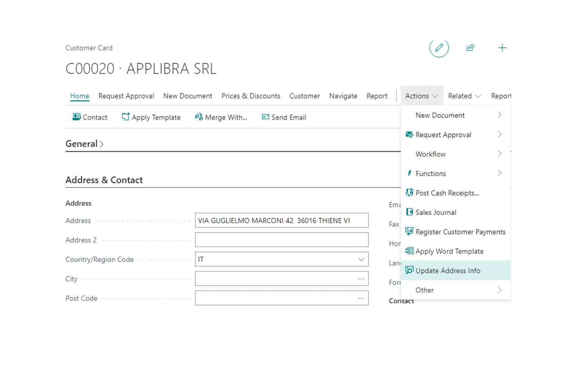
Task: Open the Customer tab
Action: 305,96
